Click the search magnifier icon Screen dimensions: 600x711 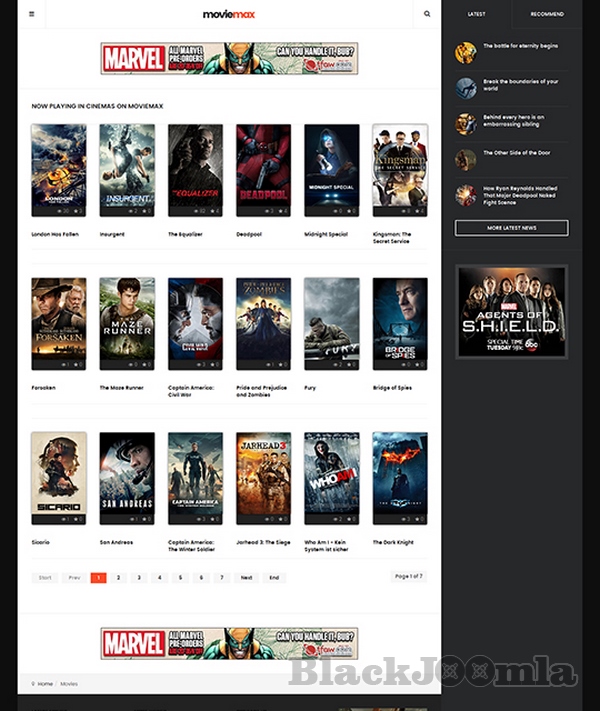point(427,14)
